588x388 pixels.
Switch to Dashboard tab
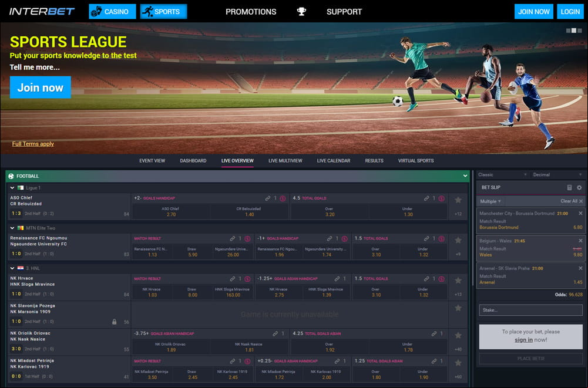[x=193, y=161]
